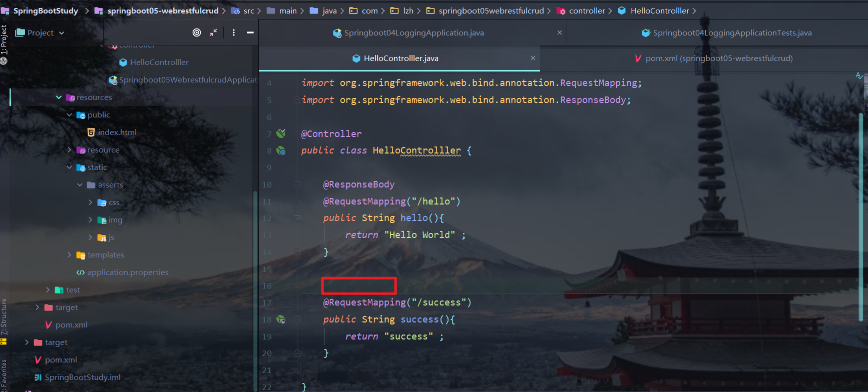Screen dimensions: 868x392
Task: Click the request mapping gutter icon on line 18
Action: [x=281, y=319]
